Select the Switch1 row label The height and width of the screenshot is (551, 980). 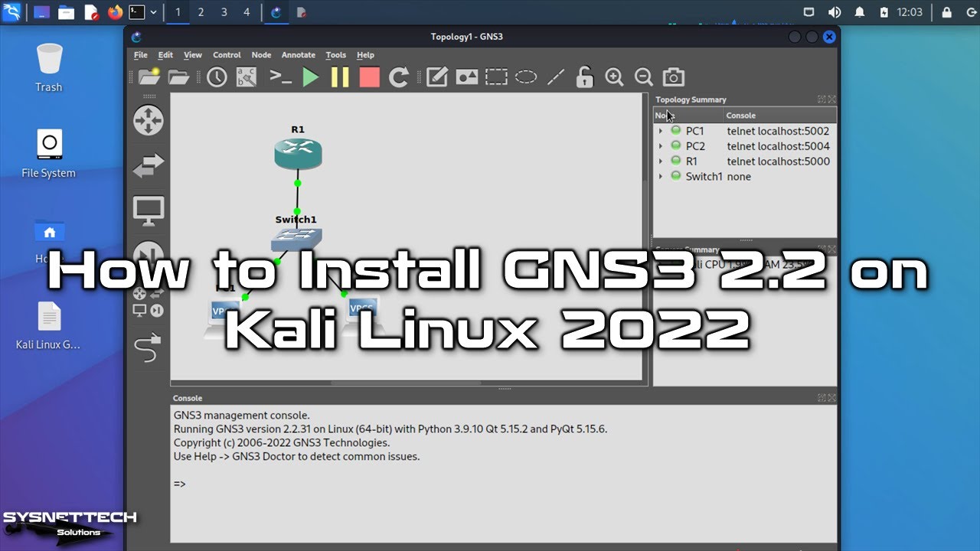tap(704, 177)
